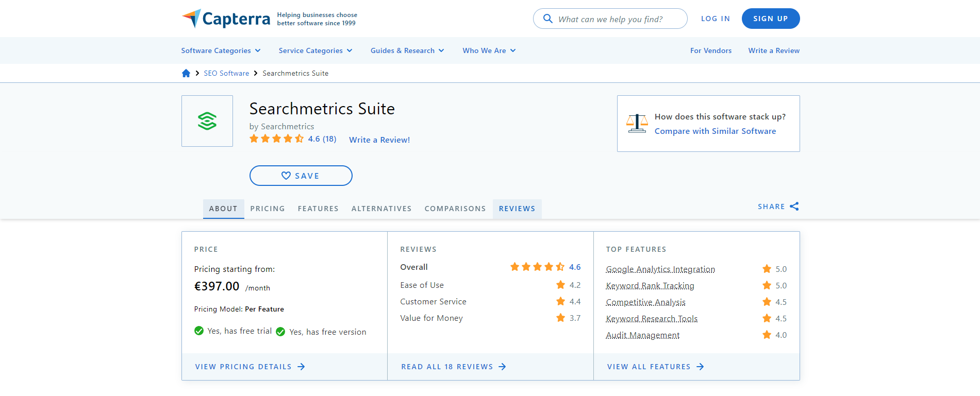Click the green check for free trial

click(199, 331)
